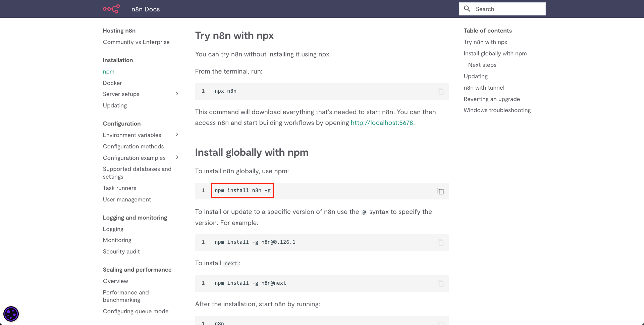The image size is (644, 325).
Task: Copy the npm install n8n -g command
Action: point(440,191)
